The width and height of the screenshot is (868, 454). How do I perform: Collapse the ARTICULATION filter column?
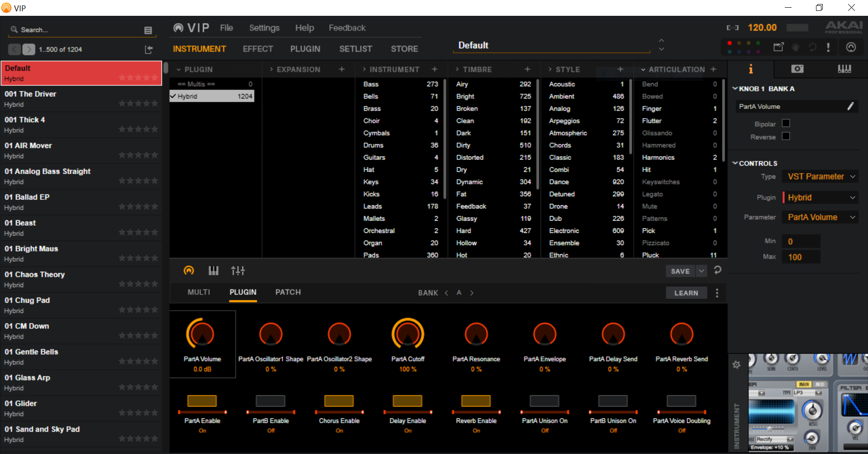point(643,70)
